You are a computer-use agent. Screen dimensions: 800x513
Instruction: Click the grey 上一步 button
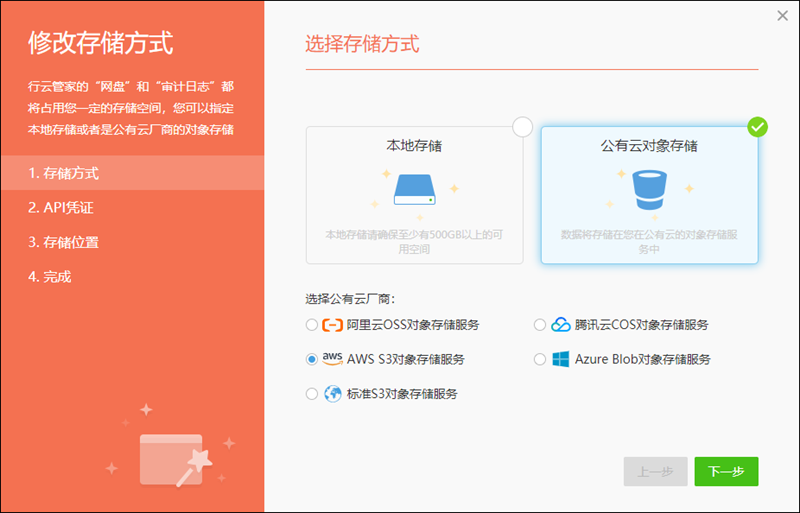655,471
